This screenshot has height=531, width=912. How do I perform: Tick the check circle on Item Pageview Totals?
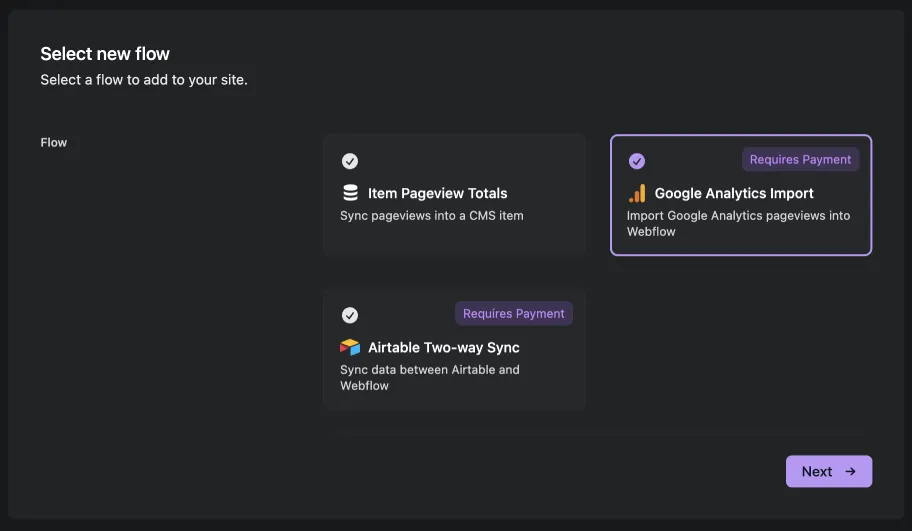[350, 161]
